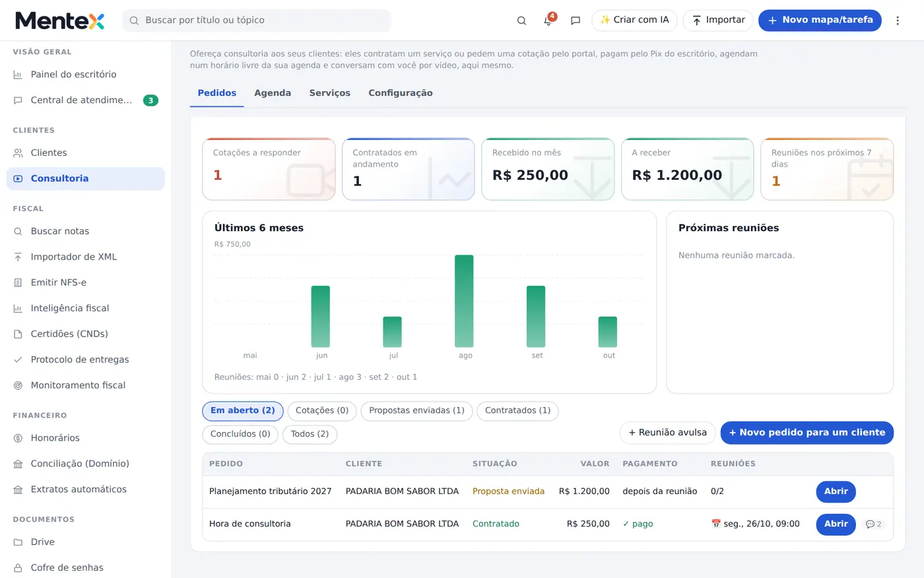Click the Buscar notas search icon

click(18, 231)
